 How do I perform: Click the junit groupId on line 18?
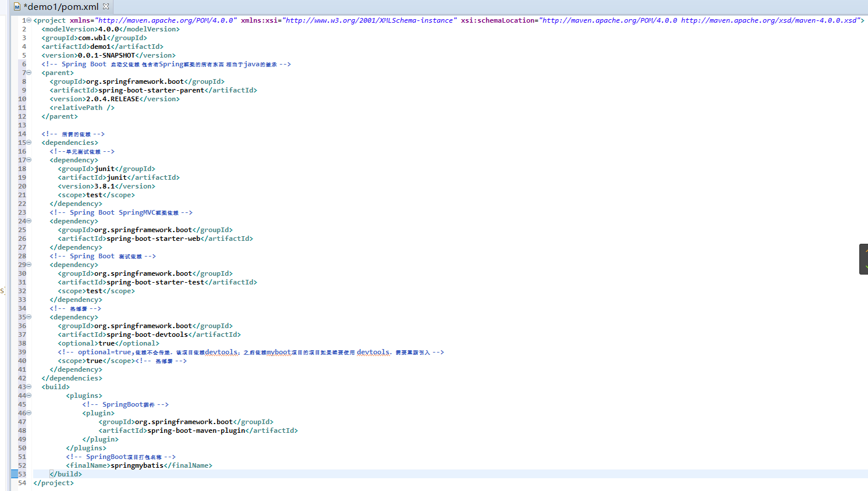105,169
